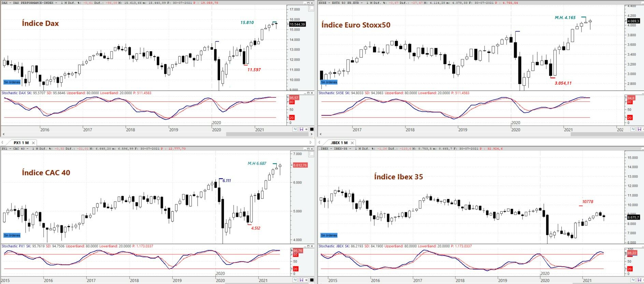Select the Índice Ibex 35 title annotation
This screenshot has width=644, height=284.
pos(399,177)
